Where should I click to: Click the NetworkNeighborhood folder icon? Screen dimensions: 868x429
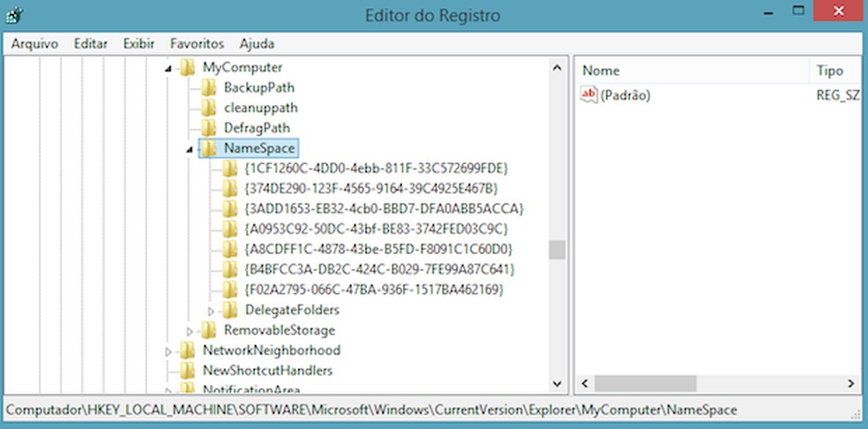pos(188,350)
